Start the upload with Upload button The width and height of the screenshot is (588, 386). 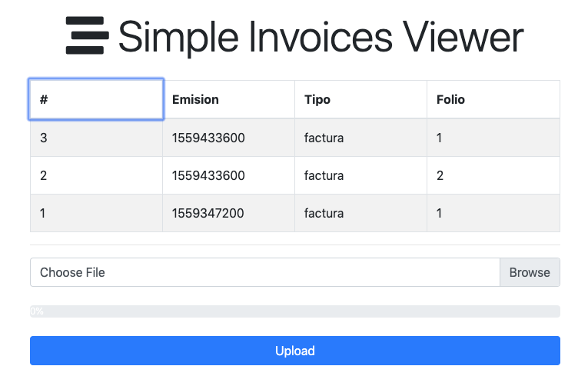tap(295, 351)
